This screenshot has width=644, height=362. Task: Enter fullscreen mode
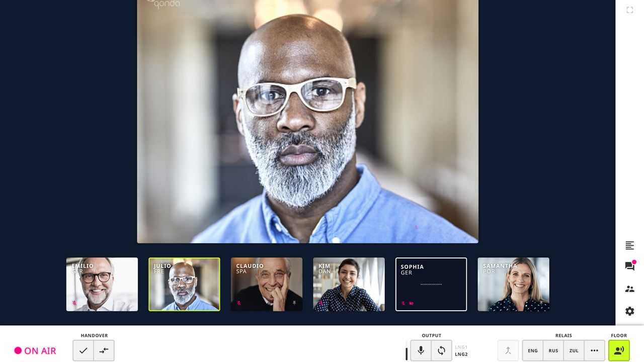(x=629, y=10)
